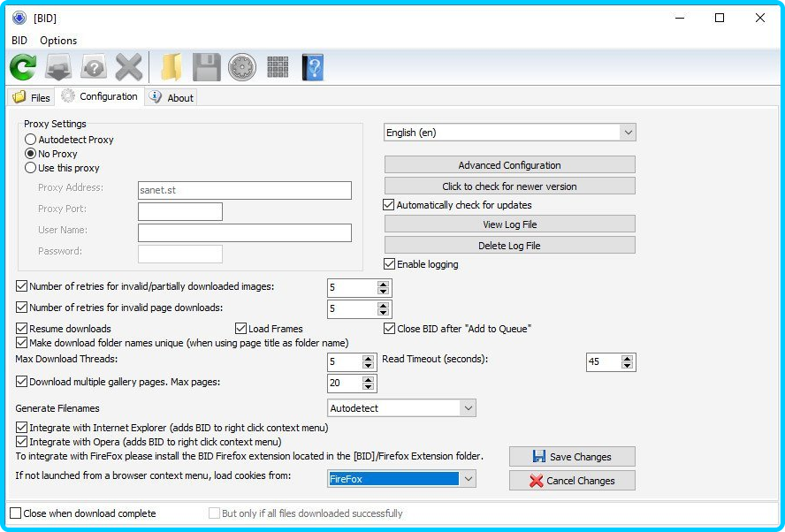This screenshot has height=532, width=785.
Task: Click the download tray toolbar icon
Action: coord(58,67)
